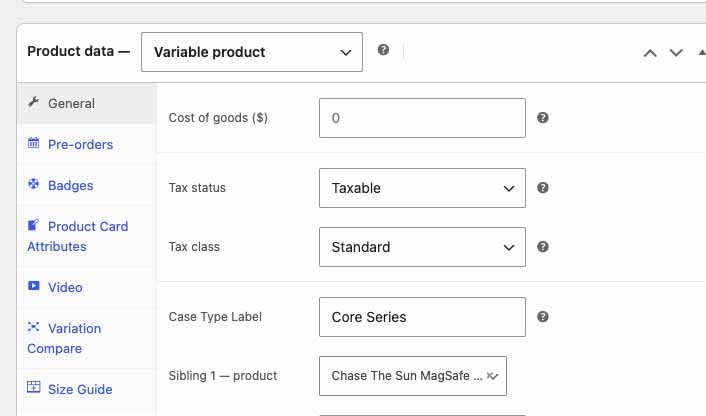Clear the Sibling 1 product selection
706x416 pixels.
(490, 375)
